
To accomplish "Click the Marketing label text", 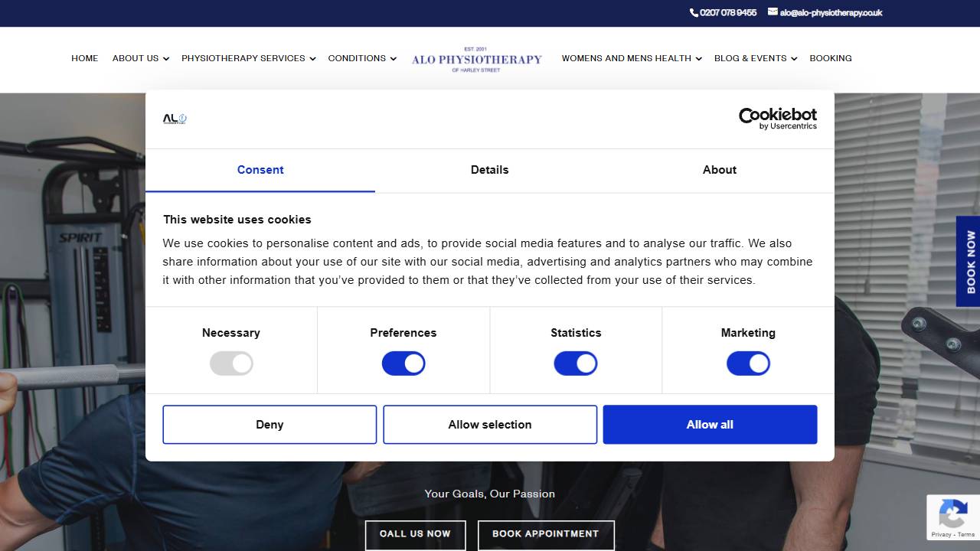I will click(748, 333).
